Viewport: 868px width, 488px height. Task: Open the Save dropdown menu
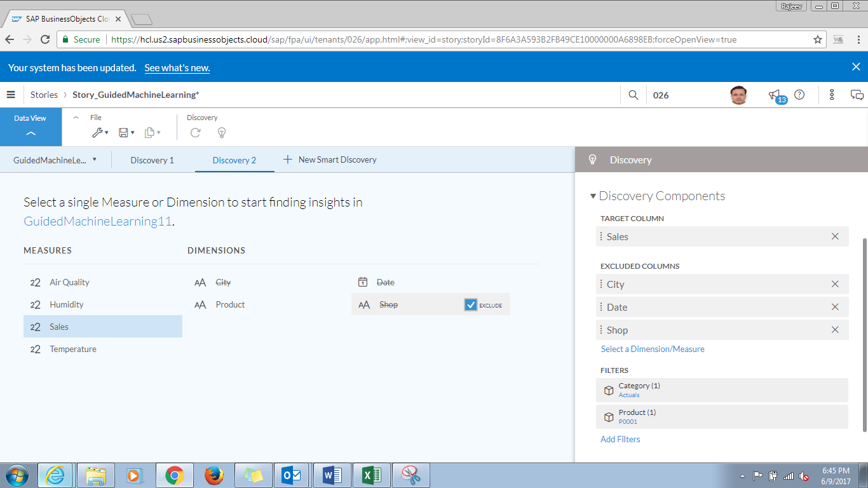point(126,132)
